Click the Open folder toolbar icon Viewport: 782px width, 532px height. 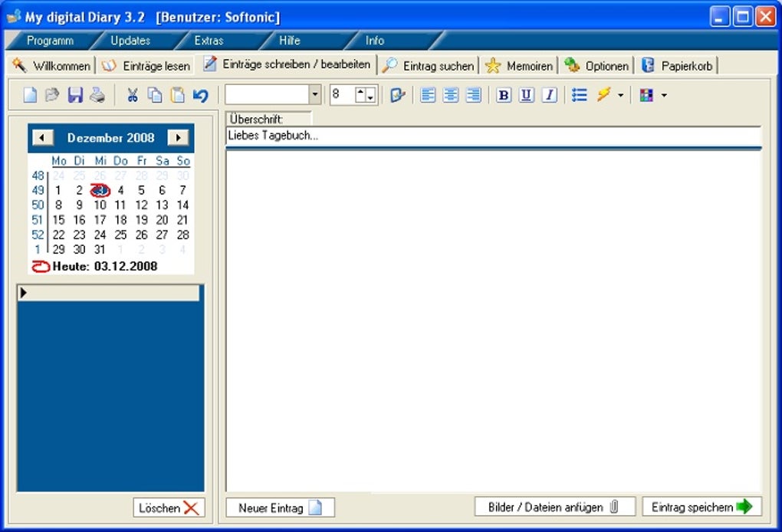[x=52, y=95]
